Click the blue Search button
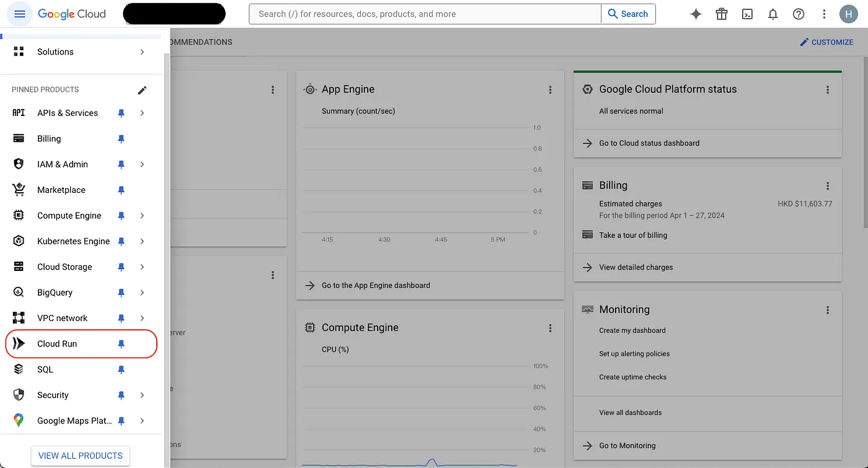The height and width of the screenshot is (468, 868). [x=628, y=14]
